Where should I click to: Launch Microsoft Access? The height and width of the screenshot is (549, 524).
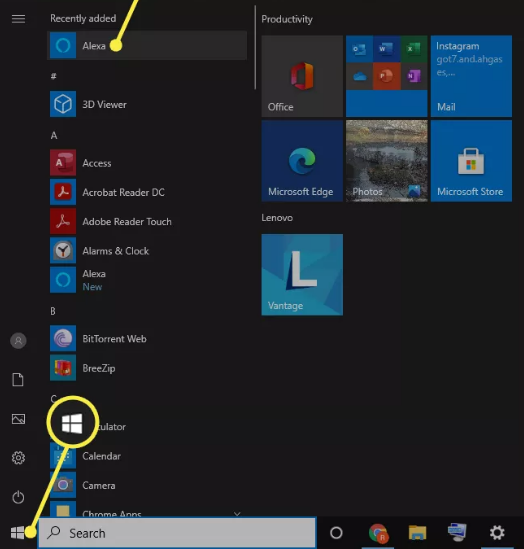pos(147,163)
